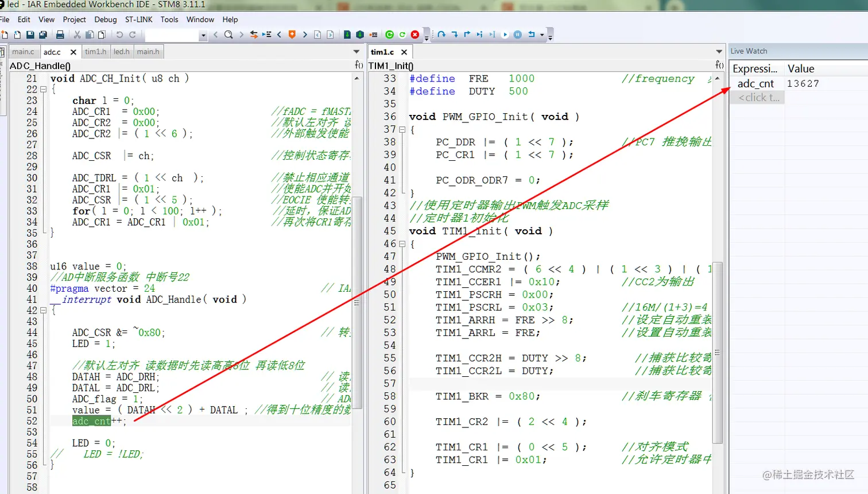Select adc_cnt row in Live Watch
The image size is (868, 494).
[799, 83]
